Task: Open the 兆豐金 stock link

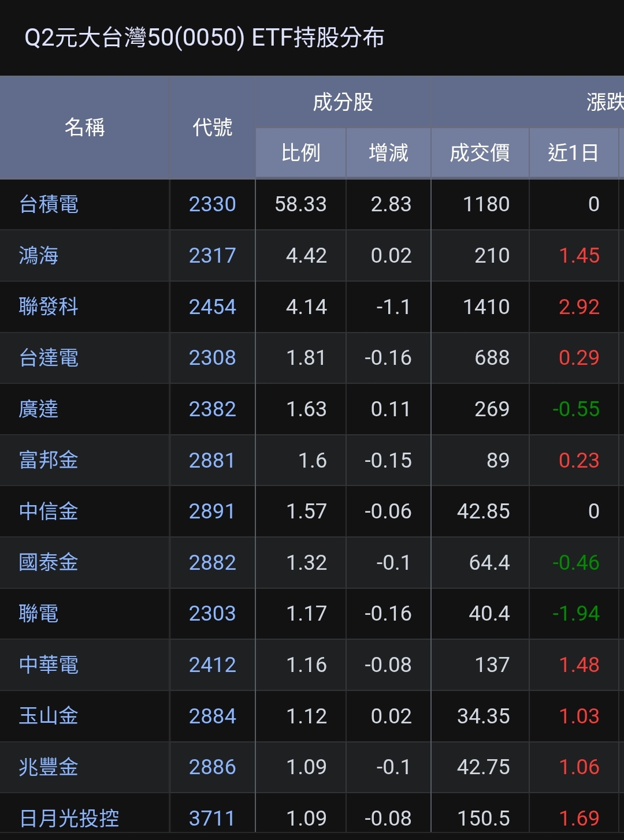Action: tap(49, 767)
